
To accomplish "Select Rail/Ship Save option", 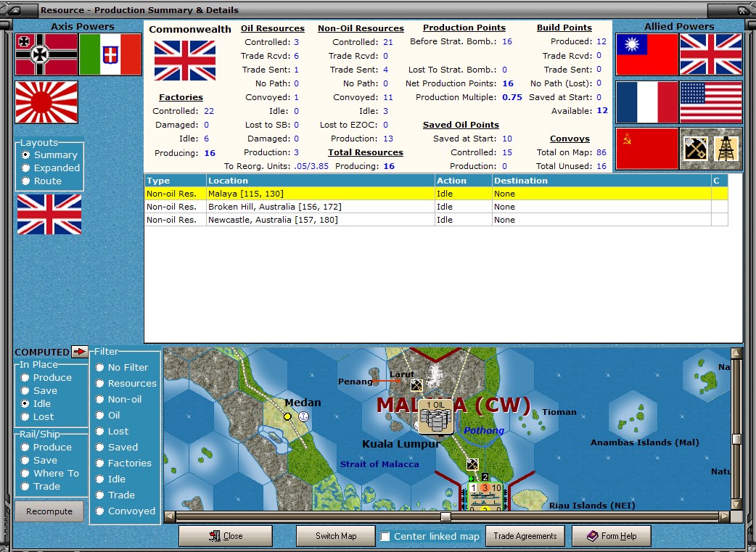I will 39,461.
